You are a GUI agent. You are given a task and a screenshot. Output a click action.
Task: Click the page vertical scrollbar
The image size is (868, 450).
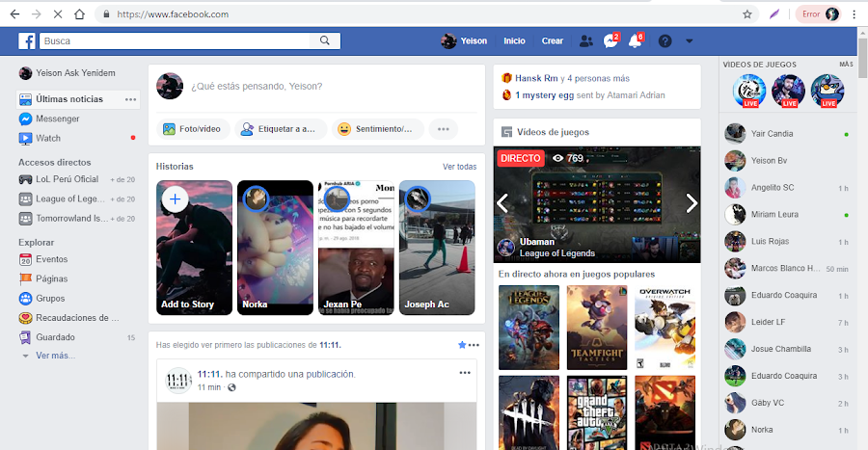[x=863, y=58]
